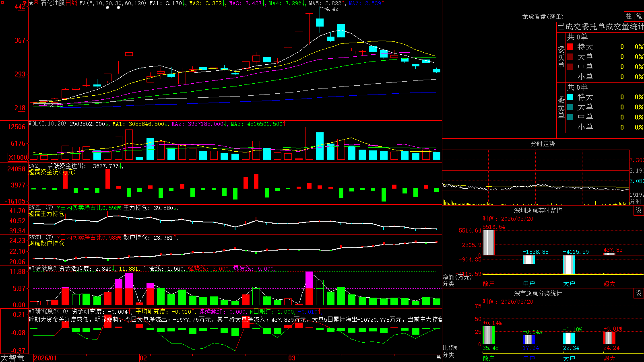
Task: Click the 石化油服 stock name
Action: click(x=53, y=3)
